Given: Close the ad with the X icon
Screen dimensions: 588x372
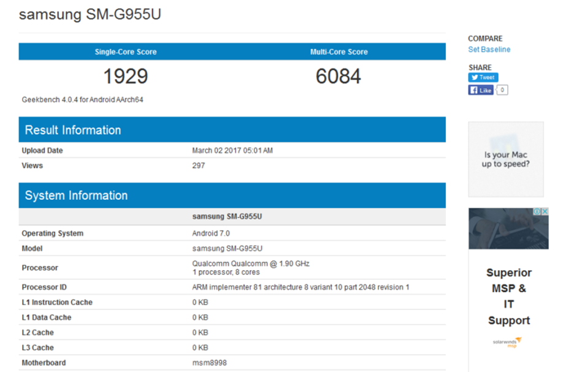Looking at the screenshot, I should click(545, 211).
